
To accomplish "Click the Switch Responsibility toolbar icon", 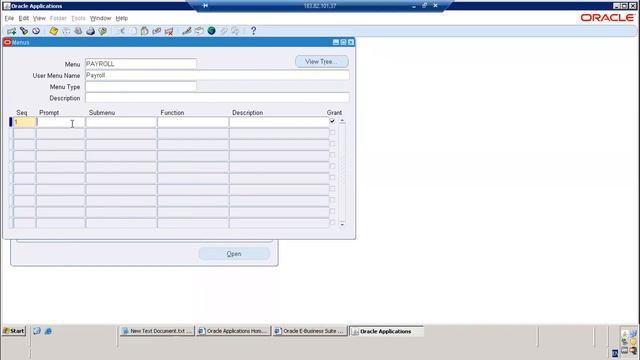I will coord(78,31).
